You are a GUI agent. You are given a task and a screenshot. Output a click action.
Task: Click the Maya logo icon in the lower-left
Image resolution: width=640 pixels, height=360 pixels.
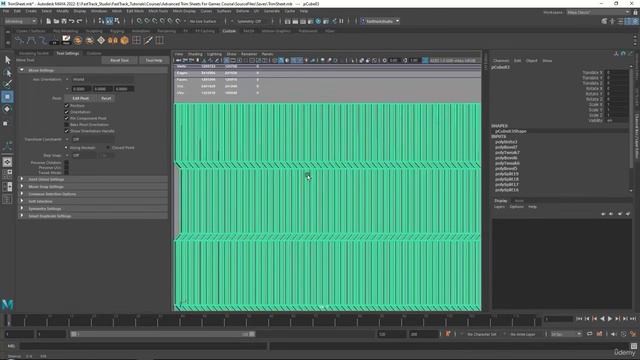(7, 304)
